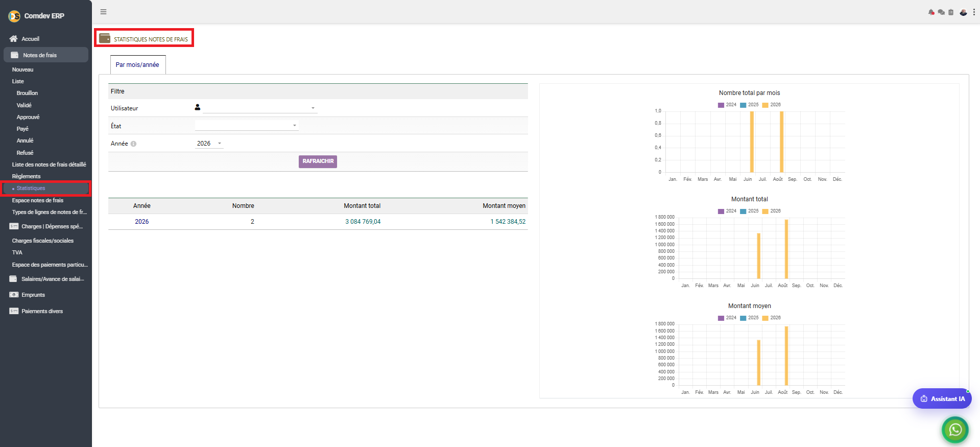The image size is (980, 447).
Task: Open Espace notes de frais
Action: [38, 200]
